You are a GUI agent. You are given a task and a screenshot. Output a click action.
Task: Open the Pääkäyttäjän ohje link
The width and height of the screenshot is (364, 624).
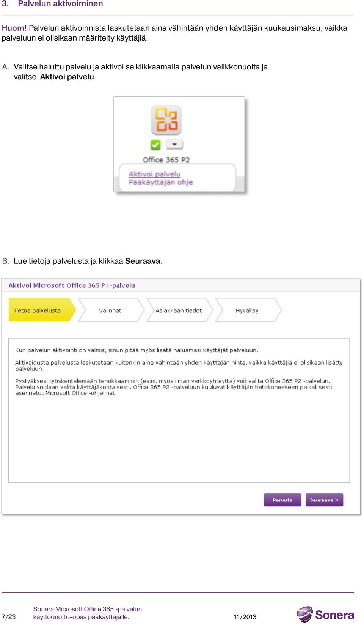160,182
